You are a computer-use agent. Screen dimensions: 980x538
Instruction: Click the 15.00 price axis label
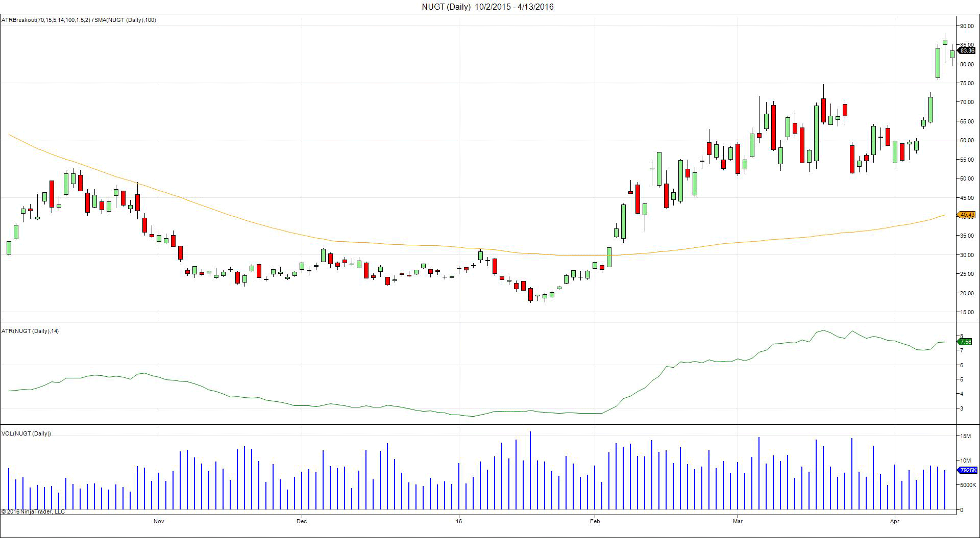coord(967,312)
